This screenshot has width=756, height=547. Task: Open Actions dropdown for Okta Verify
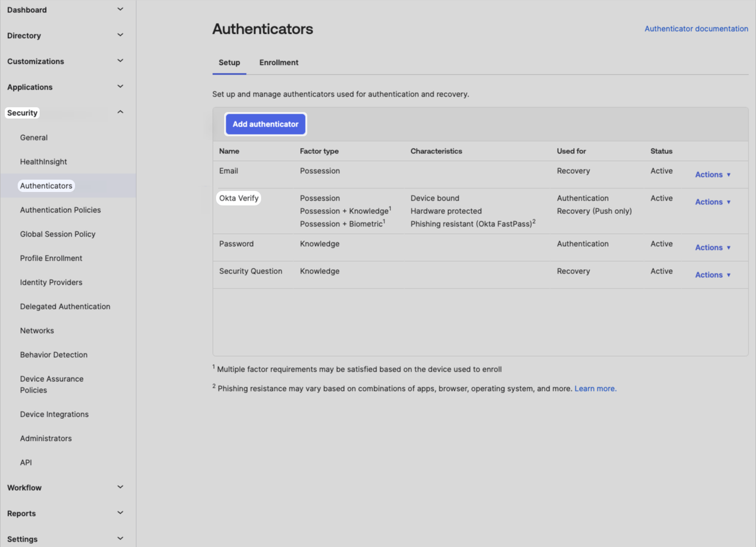click(x=713, y=202)
